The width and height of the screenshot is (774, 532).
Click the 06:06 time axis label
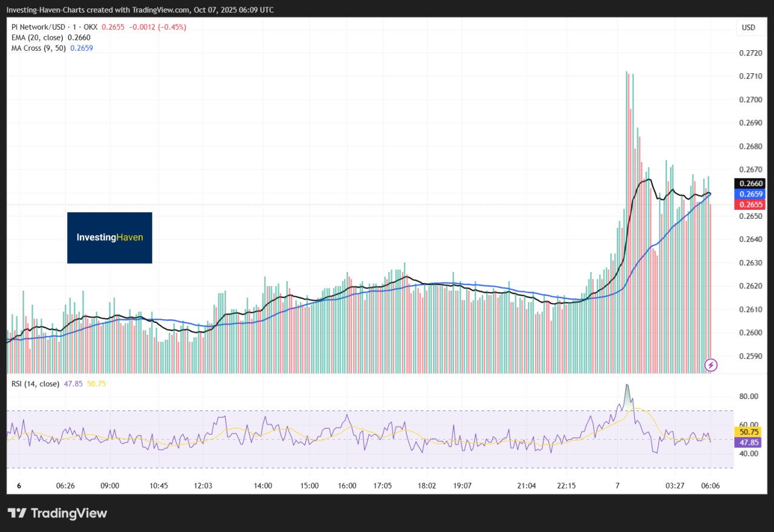click(x=710, y=485)
